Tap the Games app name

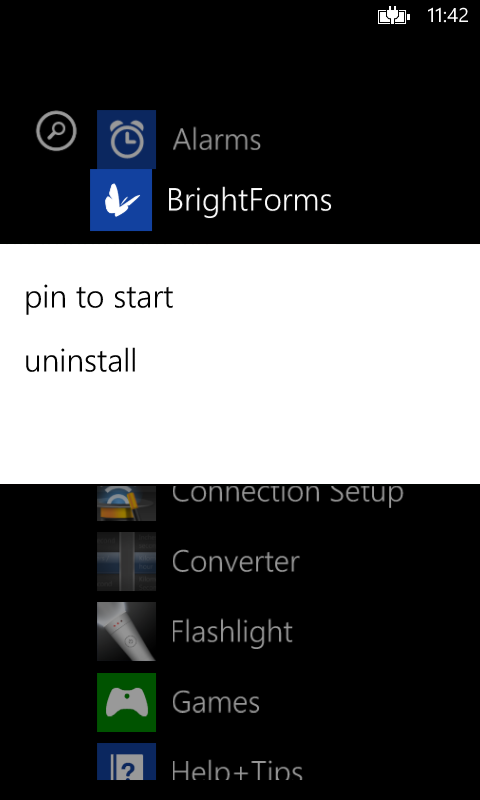[216, 703]
